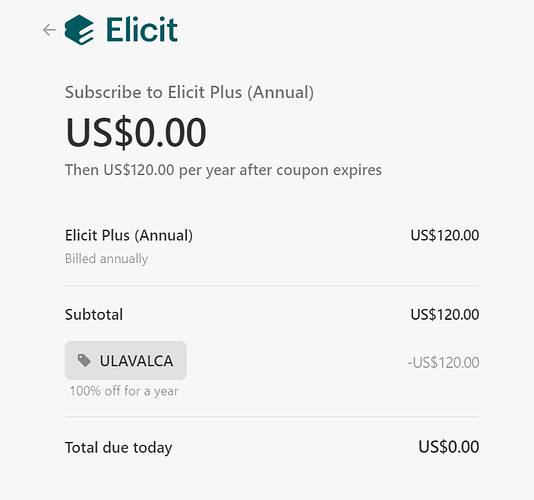Click the Subtotal label
Image resolution: width=534 pixels, height=500 pixels.
point(94,314)
